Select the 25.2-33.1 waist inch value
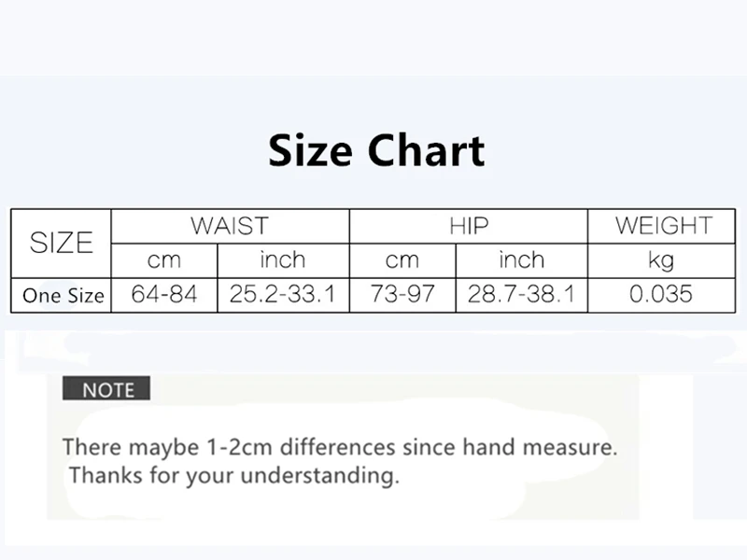This screenshot has width=747, height=560. click(283, 294)
